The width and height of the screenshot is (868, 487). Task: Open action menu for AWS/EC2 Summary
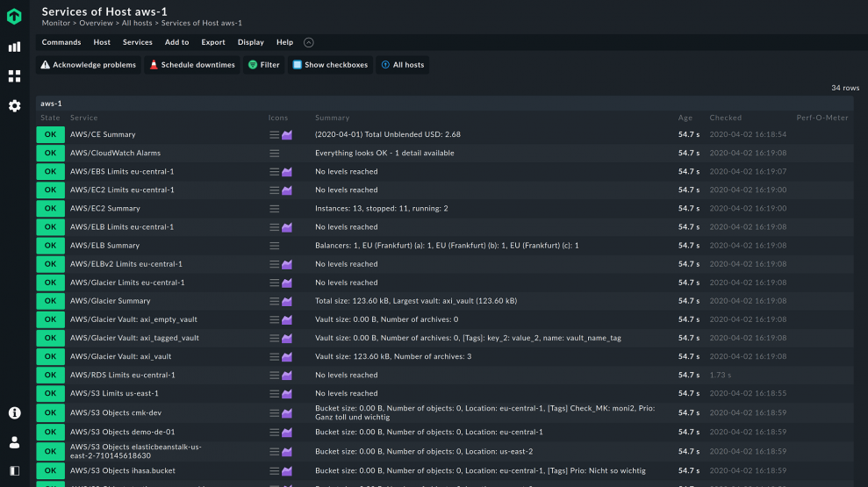click(x=274, y=209)
